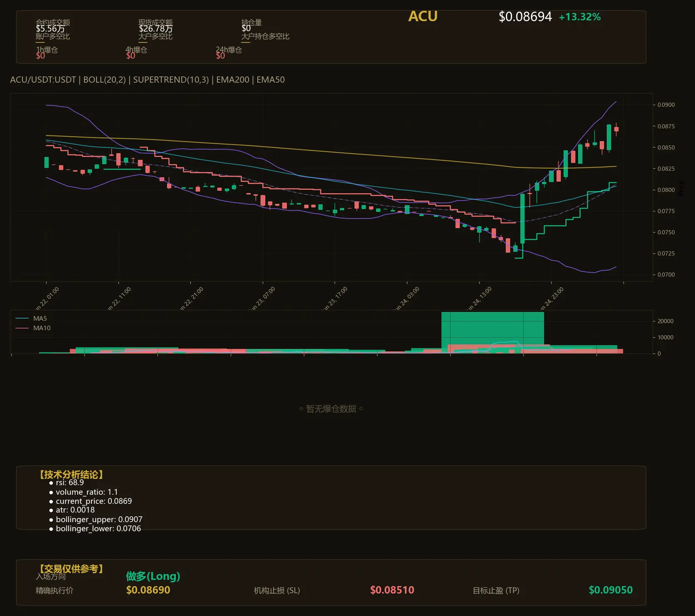Click the 机构止损 (SL) label
This screenshot has width=695, height=616.
(x=277, y=591)
